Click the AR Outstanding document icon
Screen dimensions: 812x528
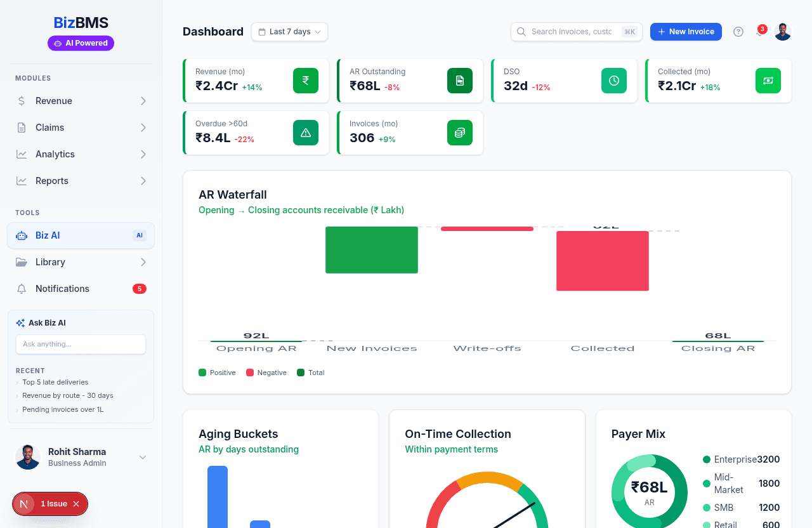tap(459, 81)
